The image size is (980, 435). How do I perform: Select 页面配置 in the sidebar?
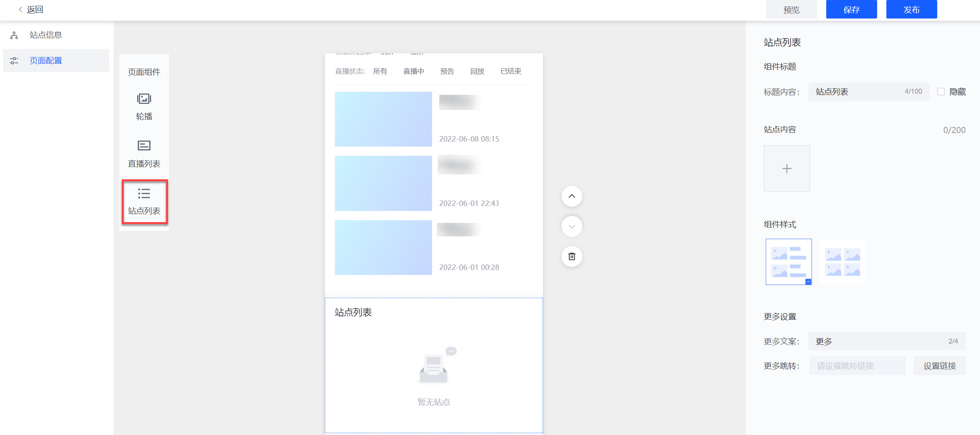pyautogui.click(x=56, y=61)
